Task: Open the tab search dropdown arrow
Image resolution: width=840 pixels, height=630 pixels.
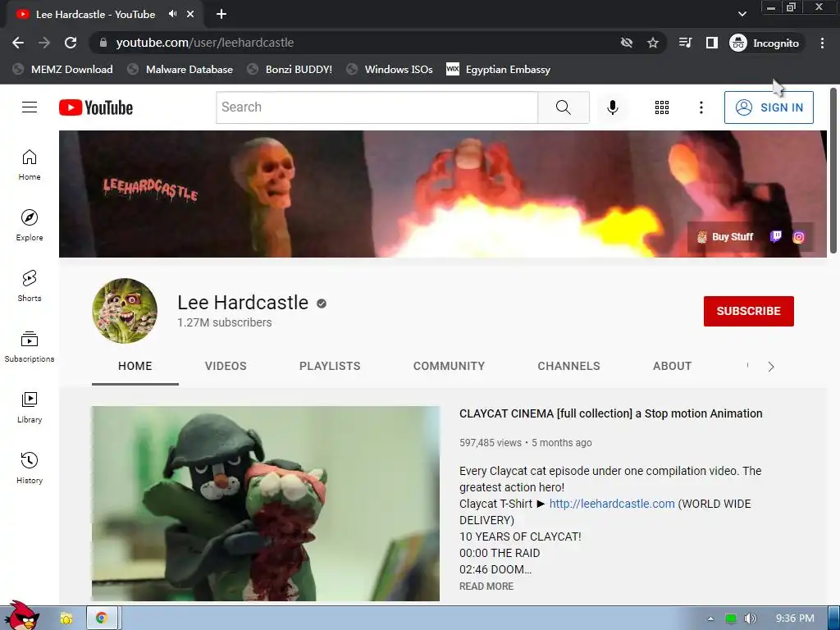Action: 742,14
